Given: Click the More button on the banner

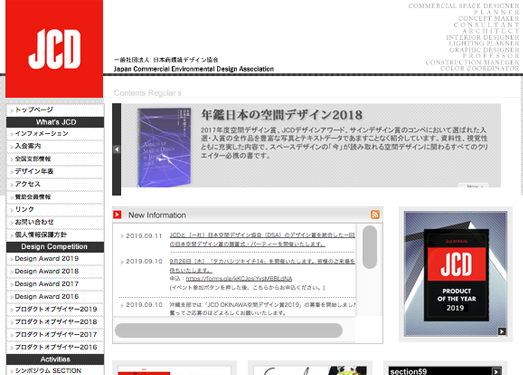Looking at the screenshot, I should coord(473,185).
